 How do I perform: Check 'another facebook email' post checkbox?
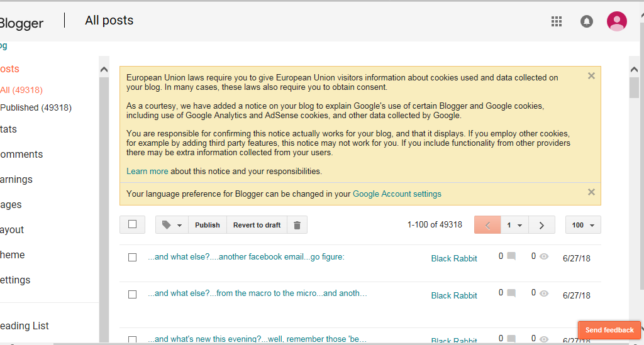point(132,258)
